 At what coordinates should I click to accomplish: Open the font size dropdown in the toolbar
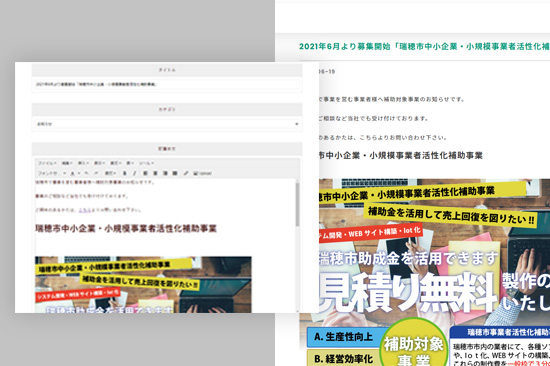52,173
